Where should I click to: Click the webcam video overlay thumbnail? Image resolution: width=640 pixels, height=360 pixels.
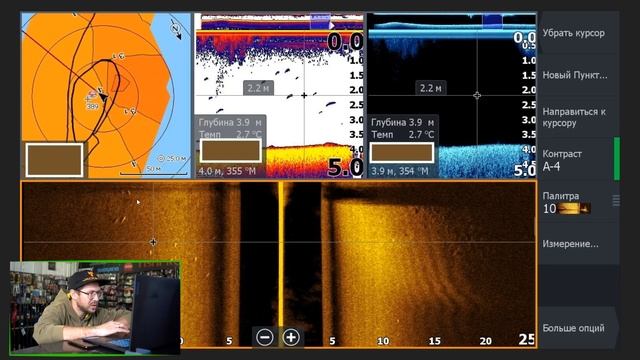[95, 308]
